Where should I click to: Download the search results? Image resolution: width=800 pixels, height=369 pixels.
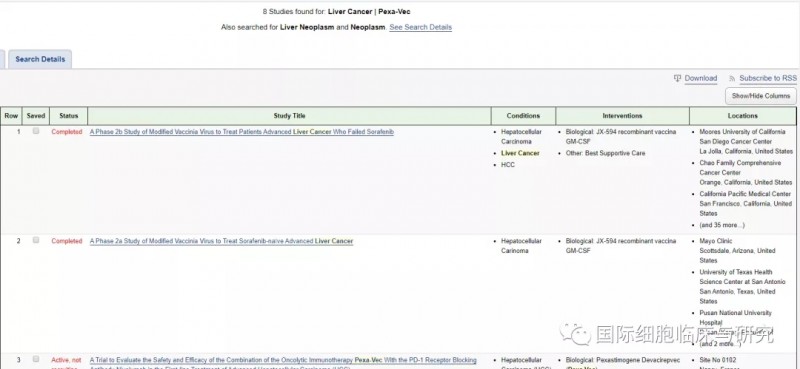point(701,79)
